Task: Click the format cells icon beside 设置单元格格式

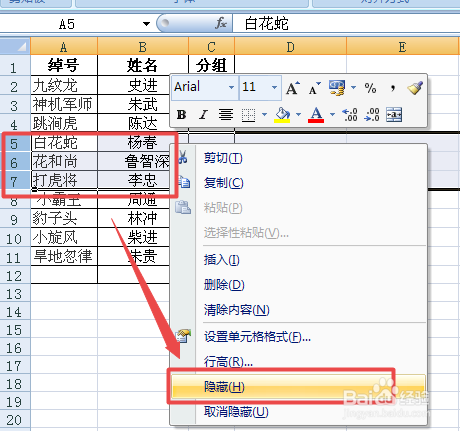Action: tap(183, 336)
